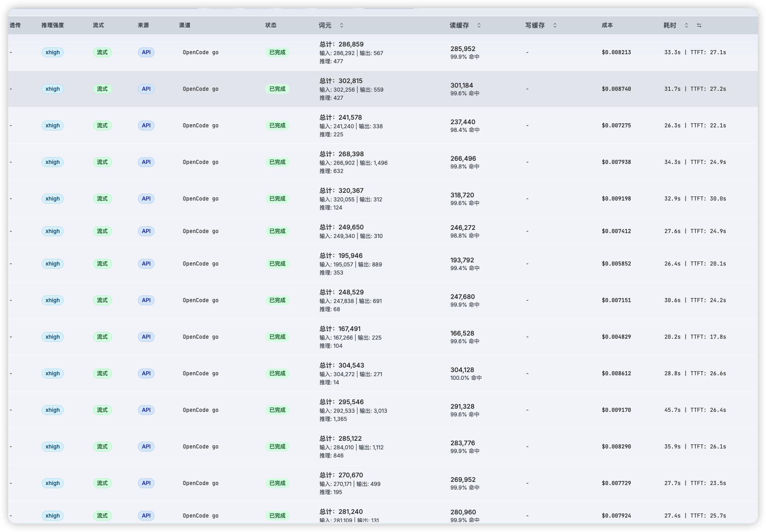
Task: Click the 已完成 status in the 268,398 row
Action: 277,162
